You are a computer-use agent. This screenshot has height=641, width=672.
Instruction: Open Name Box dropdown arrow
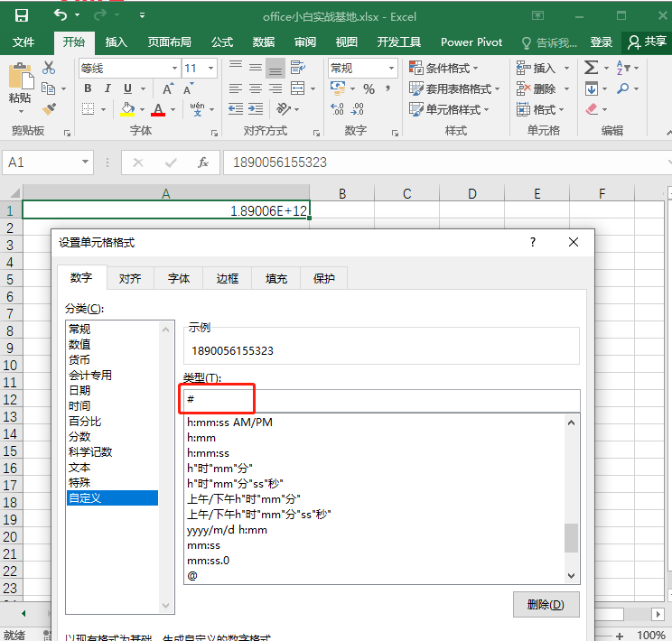(x=85, y=162)
